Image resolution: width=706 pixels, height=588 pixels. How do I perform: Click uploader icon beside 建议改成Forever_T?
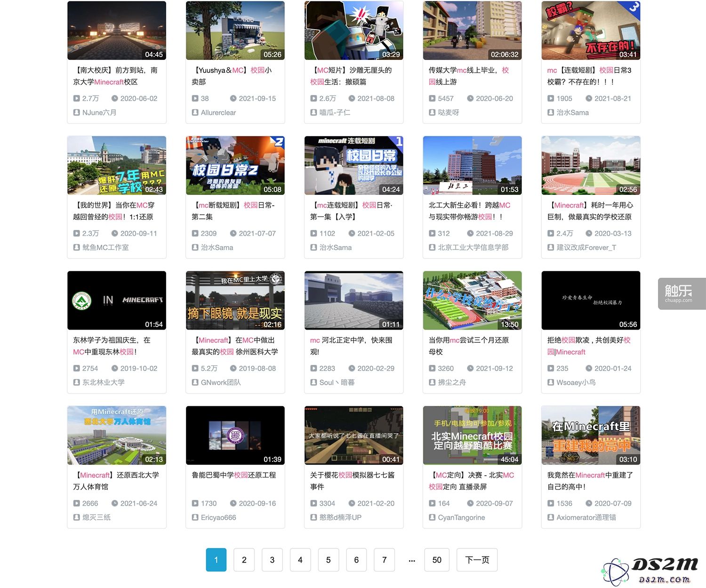[x=551, y=248]
